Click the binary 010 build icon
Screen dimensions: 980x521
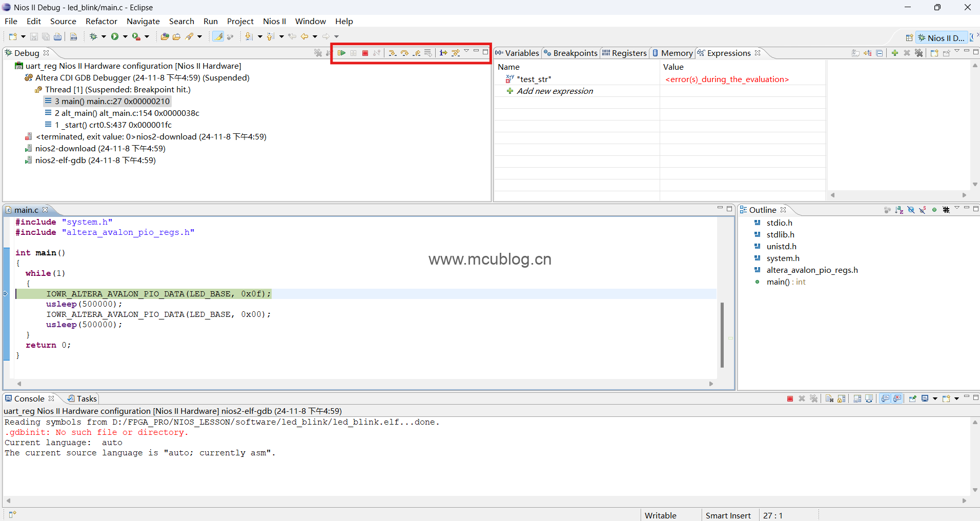[74, 36]
